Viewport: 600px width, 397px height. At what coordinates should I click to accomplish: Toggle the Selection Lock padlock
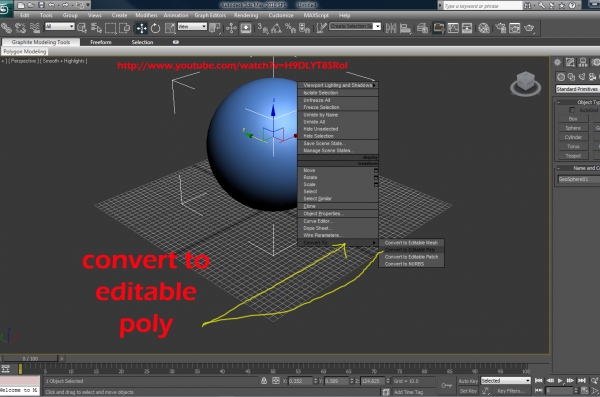264,381
